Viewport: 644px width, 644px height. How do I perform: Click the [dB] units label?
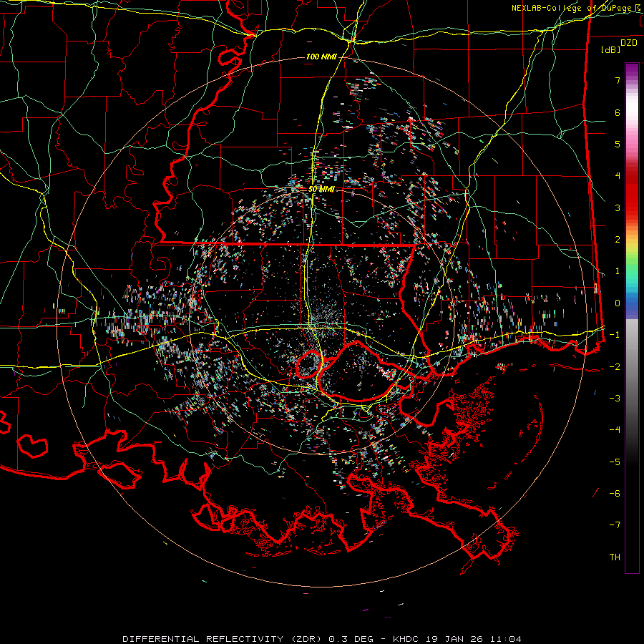click(x=611, y=49)
